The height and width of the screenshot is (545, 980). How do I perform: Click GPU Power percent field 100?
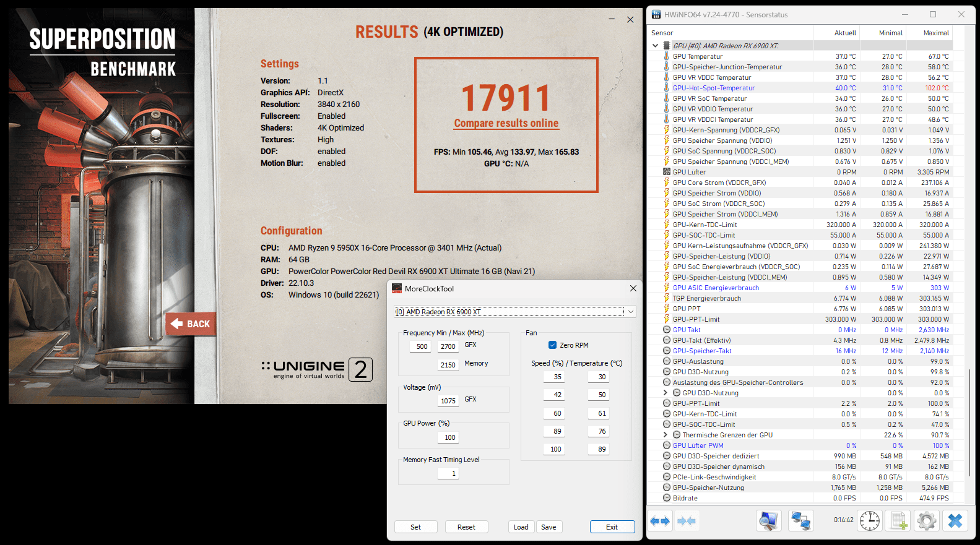click(x=448, y=437)
